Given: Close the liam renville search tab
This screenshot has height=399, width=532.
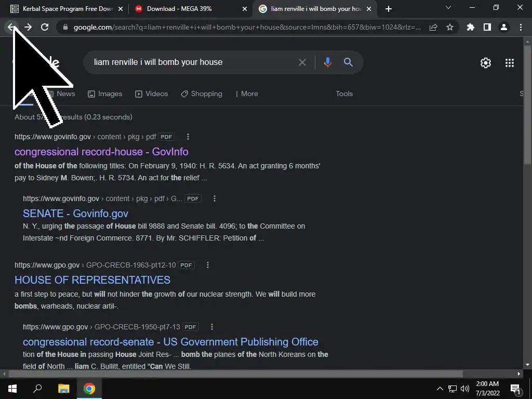Looking at the screenshot, I should 369,9.
